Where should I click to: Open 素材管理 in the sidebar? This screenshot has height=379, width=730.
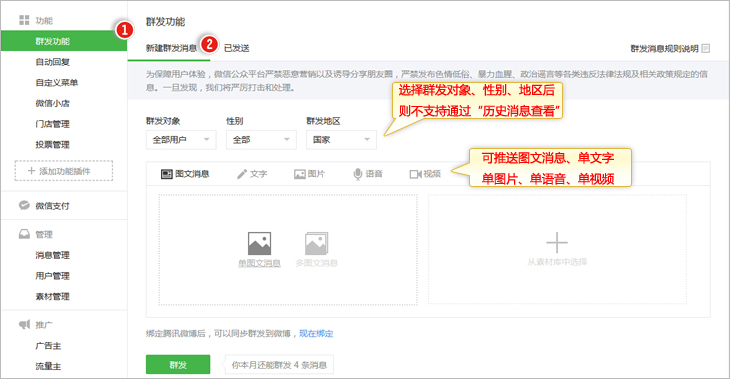pos(53,296)
